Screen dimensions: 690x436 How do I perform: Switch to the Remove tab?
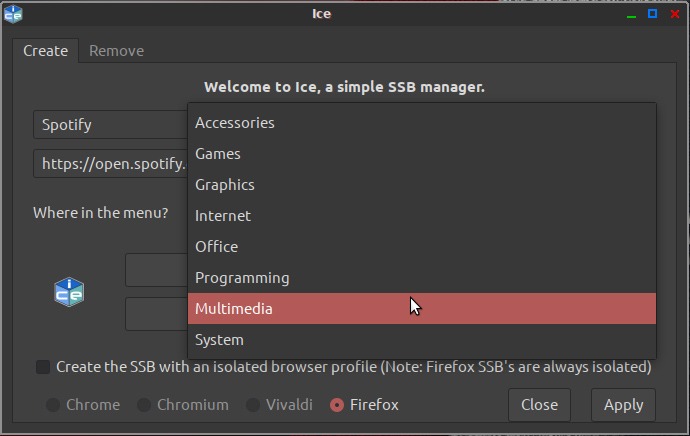point(117,51)
